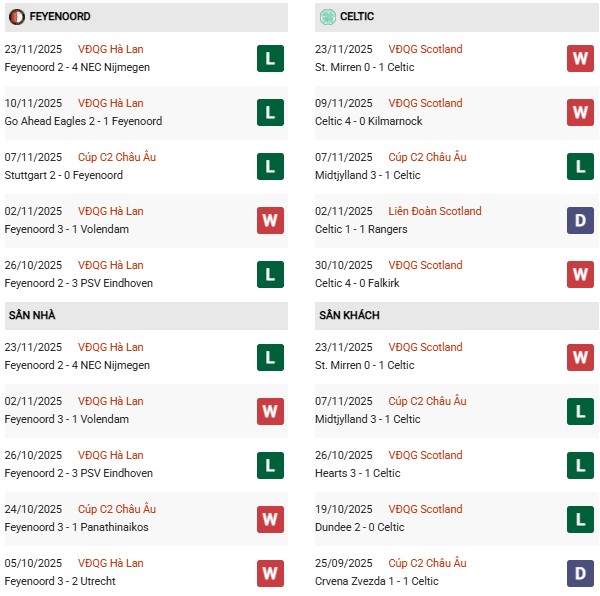Viewport: 600px width, 596px height.
Task: Click the L badge for Stuttgart 2 - 0 Feyenoord
Action: coord(270,166)
